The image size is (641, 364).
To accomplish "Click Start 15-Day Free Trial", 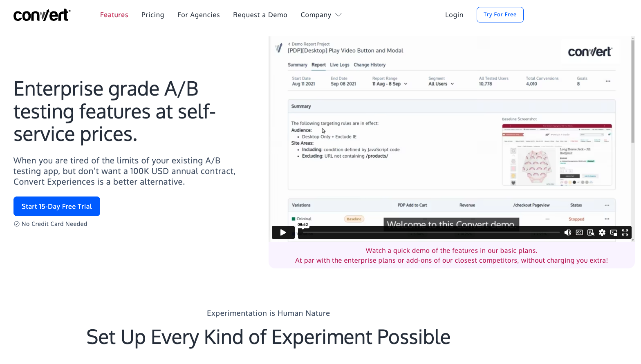I will 56,206.
